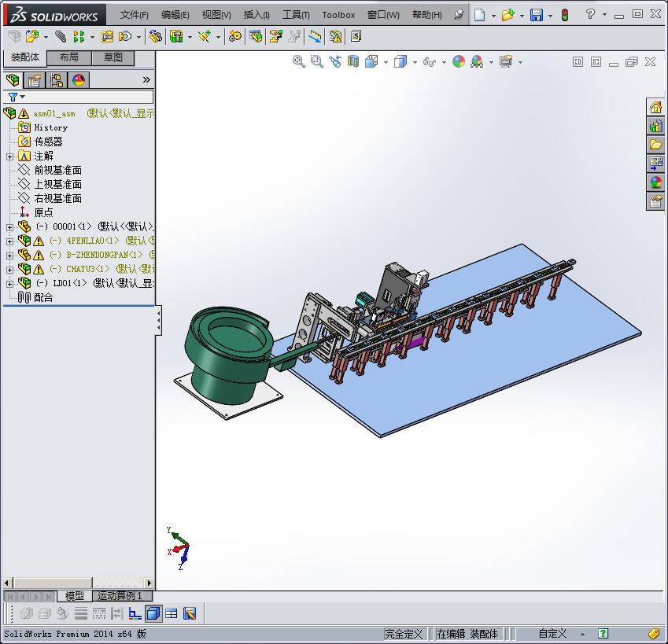Open the View Orientation cube icon
Viewport: 668px width, 644px height.
point(371,61)
